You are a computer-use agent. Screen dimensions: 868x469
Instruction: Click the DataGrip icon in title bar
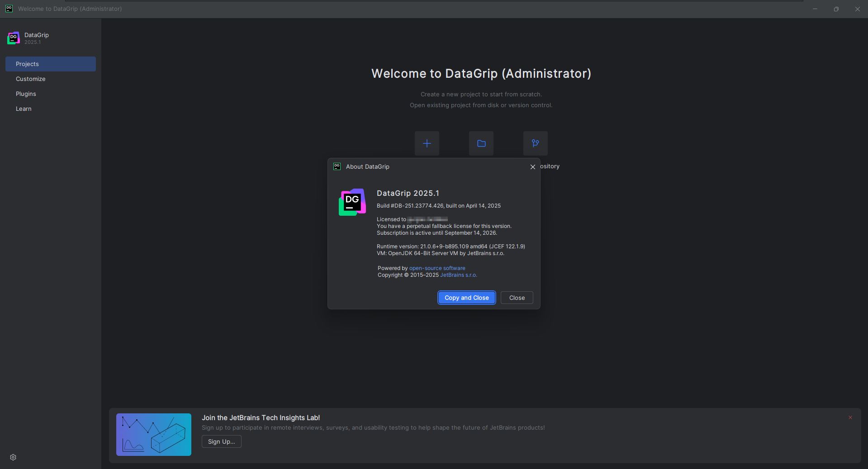[x=9, y=9]
